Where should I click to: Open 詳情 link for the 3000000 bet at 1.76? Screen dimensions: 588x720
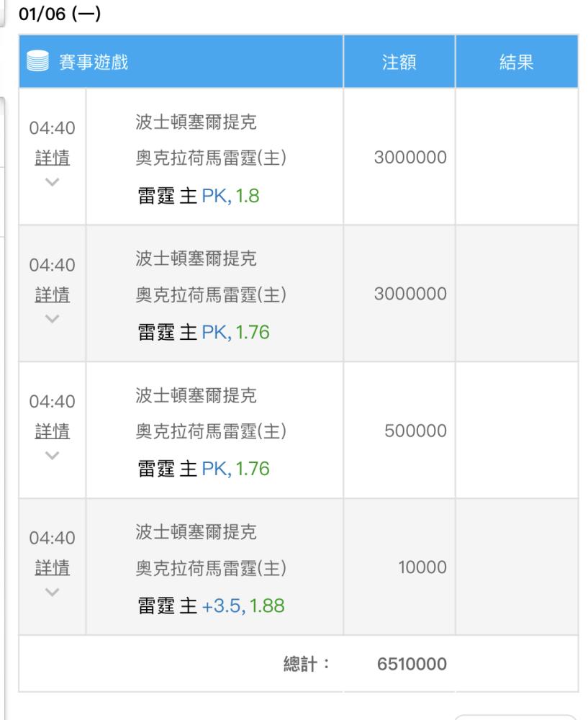coord(53,294)
